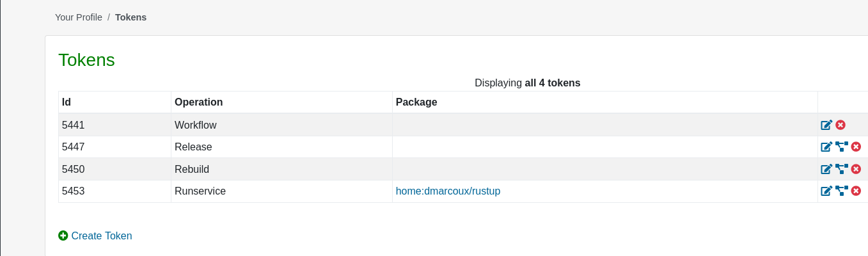
Task: Edit the Release token 5447
Action: click(x=826, y=147)
